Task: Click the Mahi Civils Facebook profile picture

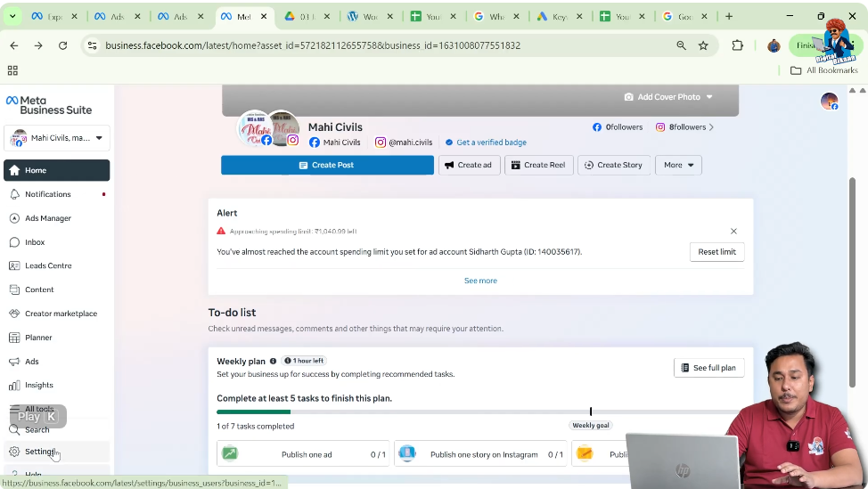Action: (x=254, y=128)
